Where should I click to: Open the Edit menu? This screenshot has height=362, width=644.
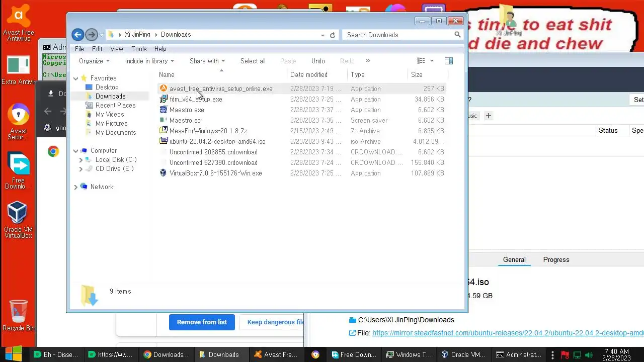(97, 49)
